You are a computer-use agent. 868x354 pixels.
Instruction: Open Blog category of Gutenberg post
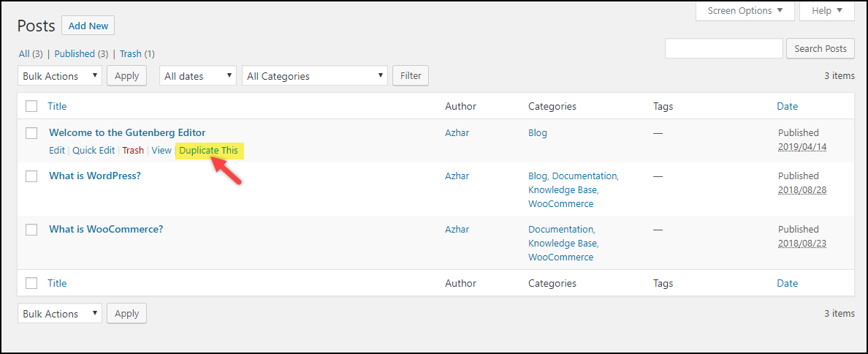538,132
